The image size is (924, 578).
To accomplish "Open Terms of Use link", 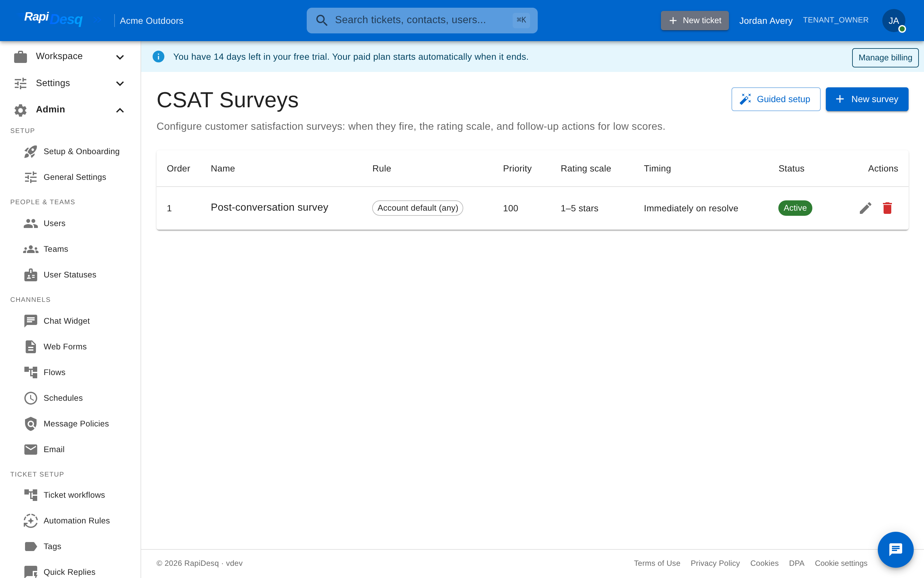I will click(x=657, y=563).
